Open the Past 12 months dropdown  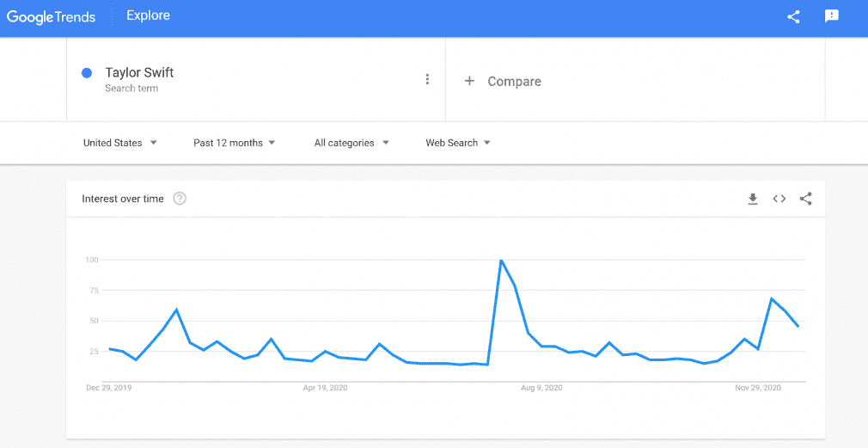[x=234, y=143]
